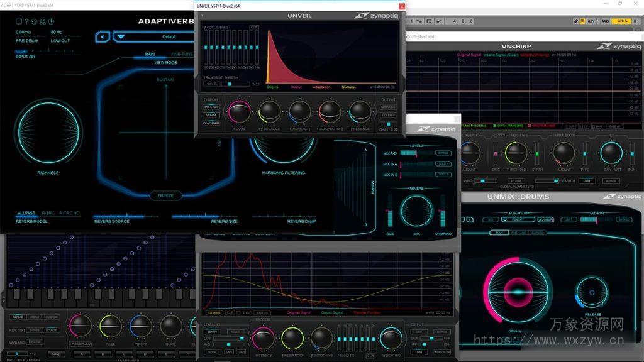Click the back arrow icon beside ADAPTIVERB preset
Image resolution: width=644 pixels, height=362 pixels.
point(103,36)
